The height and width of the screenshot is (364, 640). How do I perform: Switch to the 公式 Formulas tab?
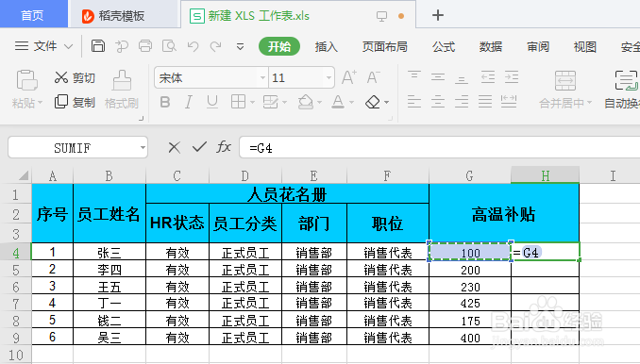[444, 47]
